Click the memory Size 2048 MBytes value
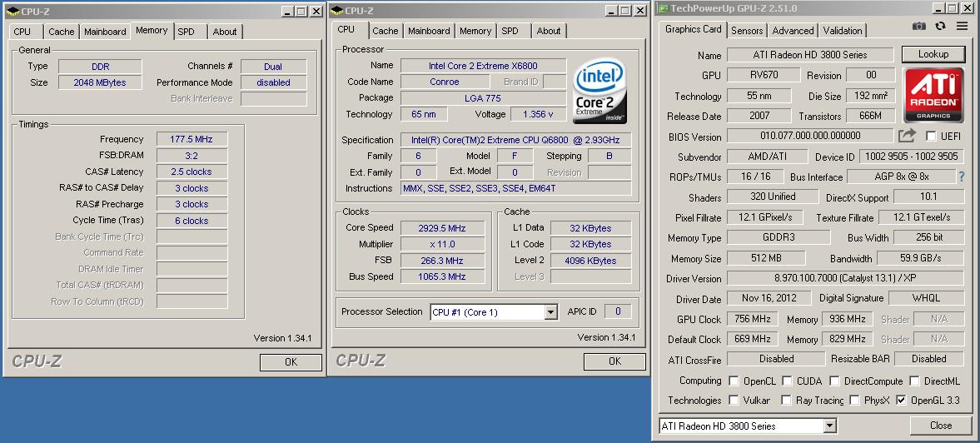 tap(100, 82)
